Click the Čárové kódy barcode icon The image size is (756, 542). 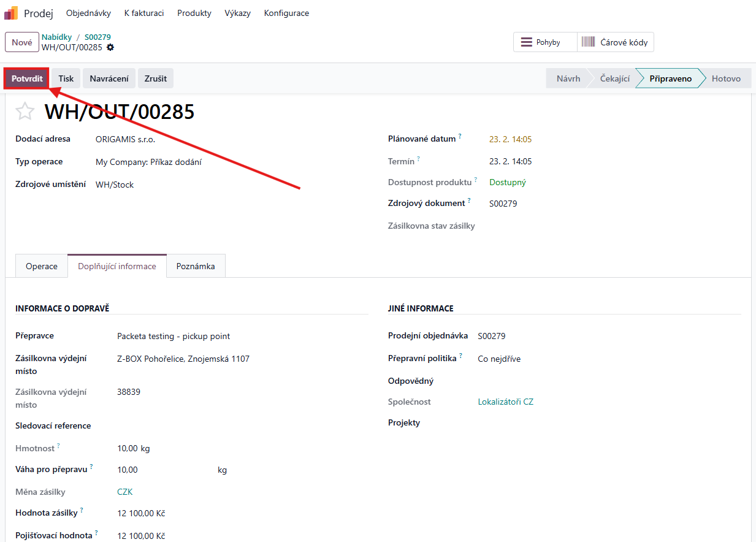(x=588, y=42)
